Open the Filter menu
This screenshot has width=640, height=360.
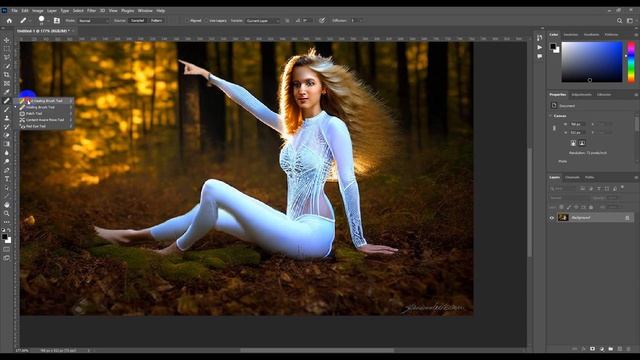pos(91,11)
